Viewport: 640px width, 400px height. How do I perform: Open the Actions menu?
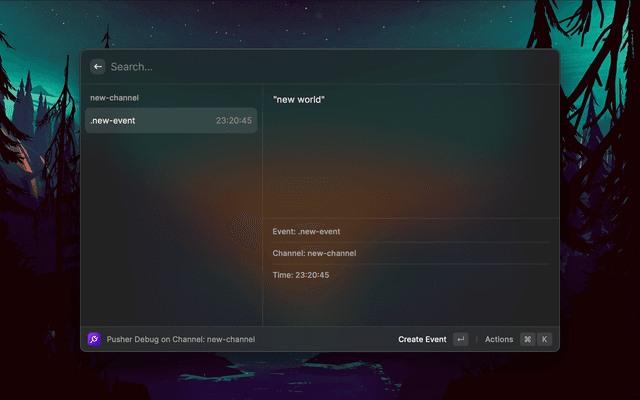coord(499,339)
